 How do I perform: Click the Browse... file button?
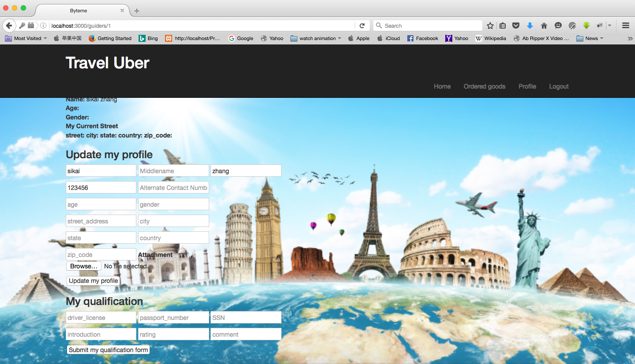pyautogui.click(x=84, y=266)
